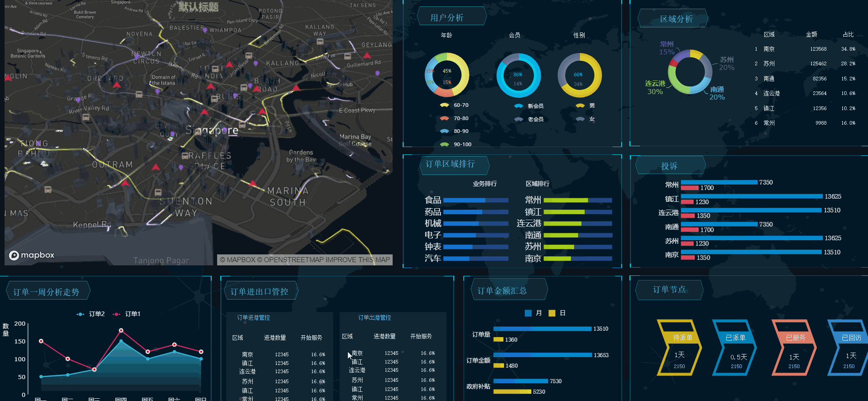Click the 汽车 label in business ranking

433,259
